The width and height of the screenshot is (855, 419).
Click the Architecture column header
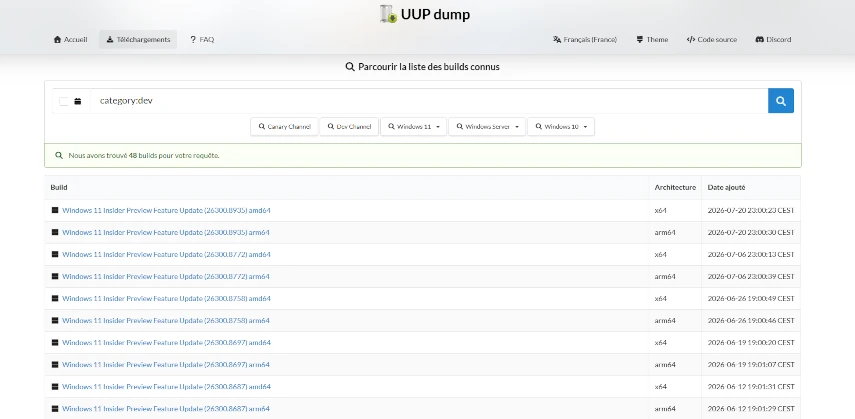click(675, 188)
